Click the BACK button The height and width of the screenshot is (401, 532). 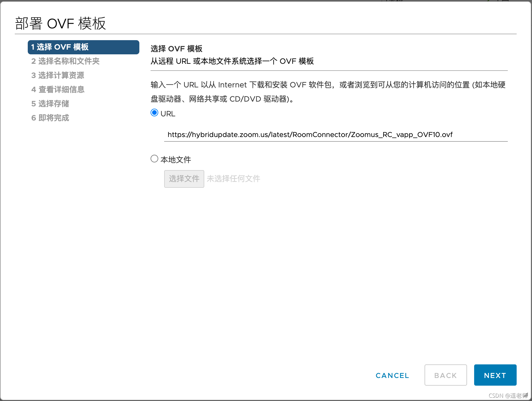click(x=445, y=375)
